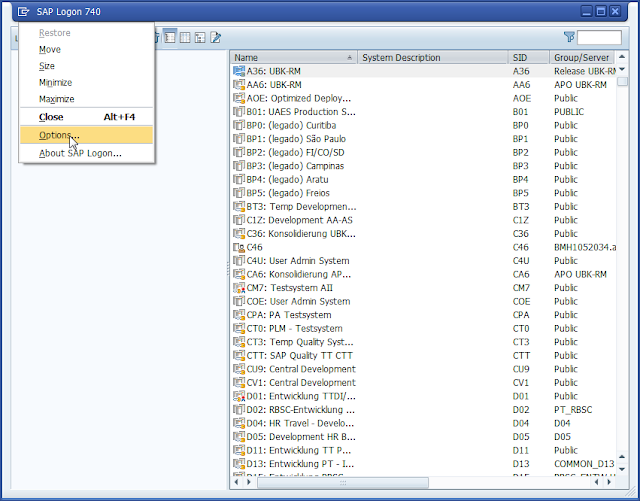Select row D02: RBSC-Entwicklung

tap(424, 410)
